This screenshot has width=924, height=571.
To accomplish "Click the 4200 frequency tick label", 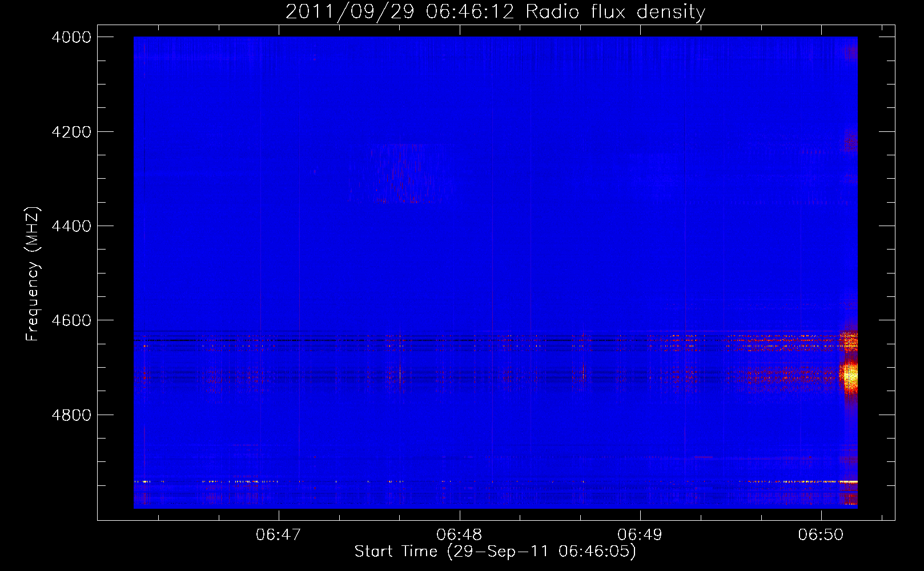I will click(x=71, y=132).
